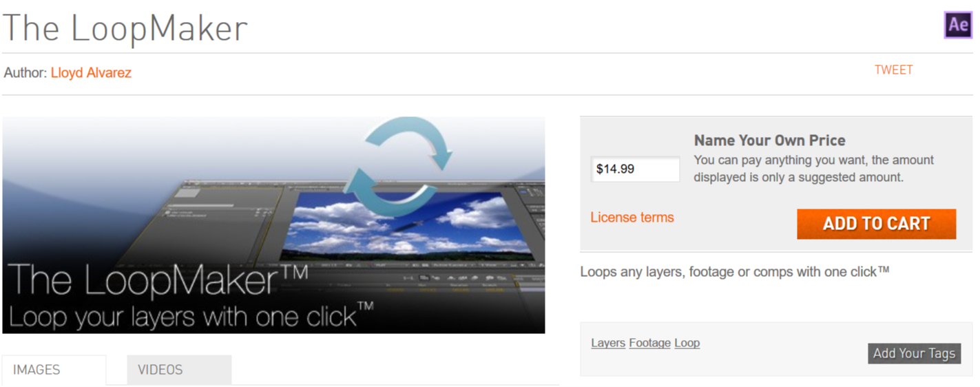
Task: Click the $14.99 price input field
Action: click(635, 169)
